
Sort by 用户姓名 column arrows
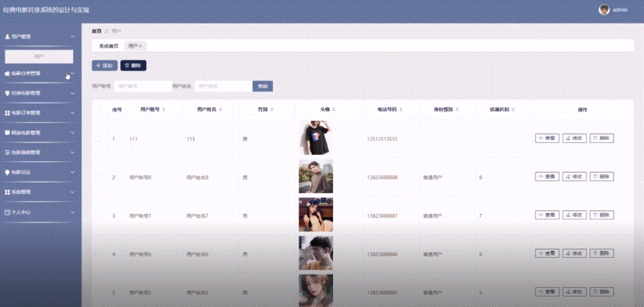[220, 109]
